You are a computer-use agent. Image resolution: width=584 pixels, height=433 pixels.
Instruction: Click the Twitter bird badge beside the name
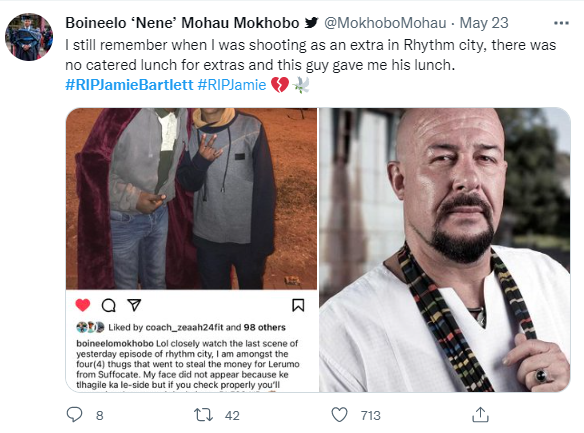311,23
